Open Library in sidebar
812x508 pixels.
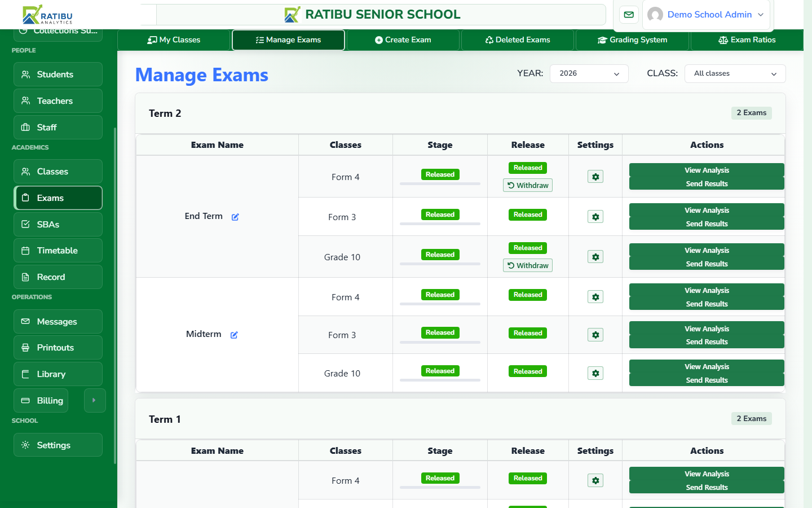tap(58, 374)
